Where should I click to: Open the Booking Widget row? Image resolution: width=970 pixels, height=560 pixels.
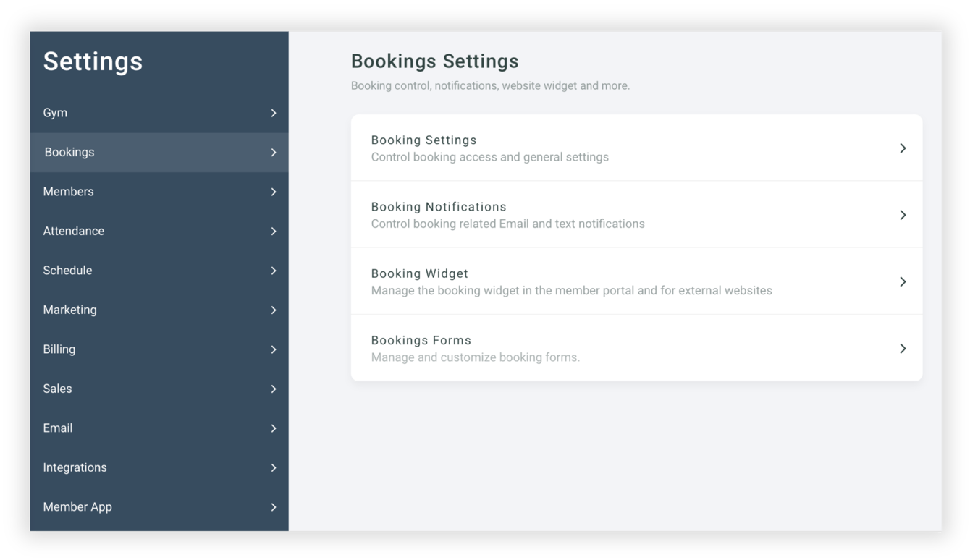636,281
